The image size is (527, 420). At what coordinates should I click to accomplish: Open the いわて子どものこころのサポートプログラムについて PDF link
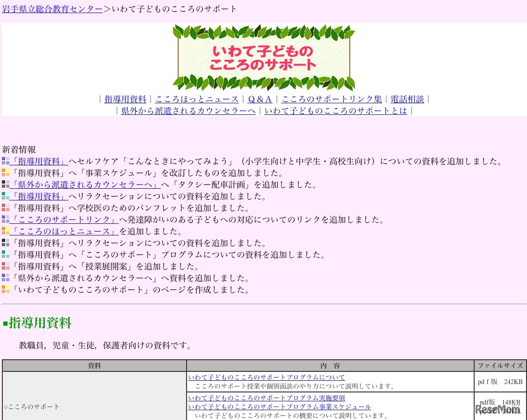click(x=267, y=377)
